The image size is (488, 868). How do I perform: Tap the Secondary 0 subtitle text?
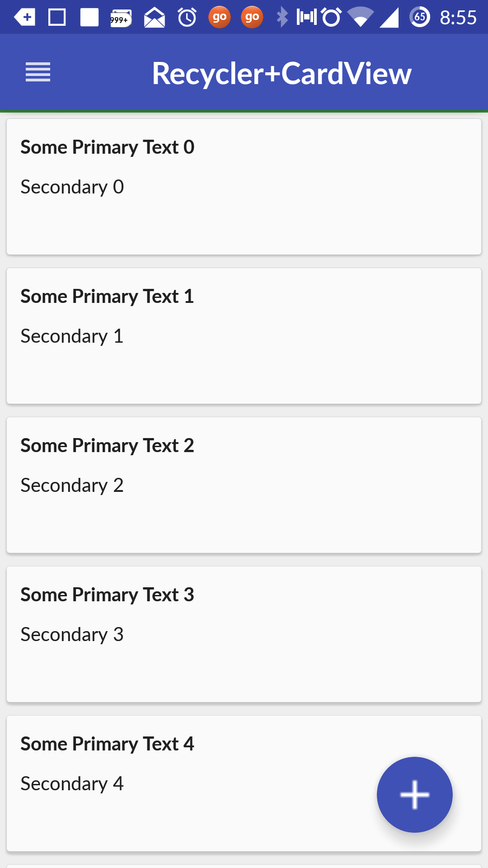point(72,187)
